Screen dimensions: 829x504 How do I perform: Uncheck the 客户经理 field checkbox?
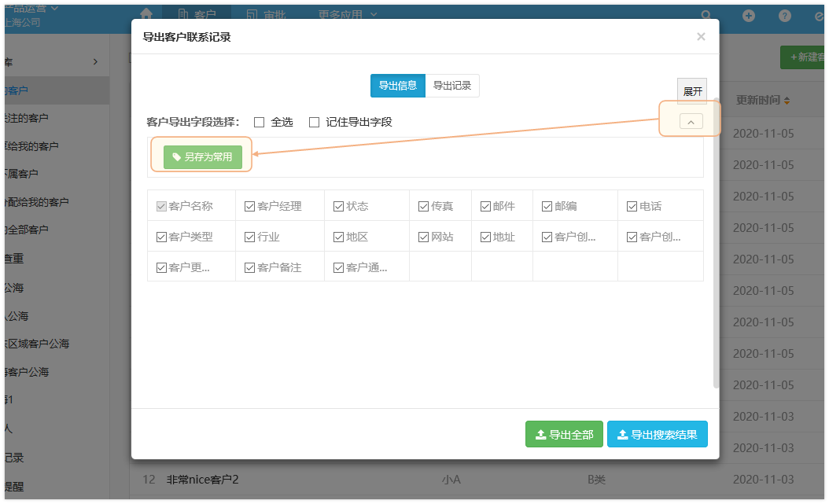(250, 206)
